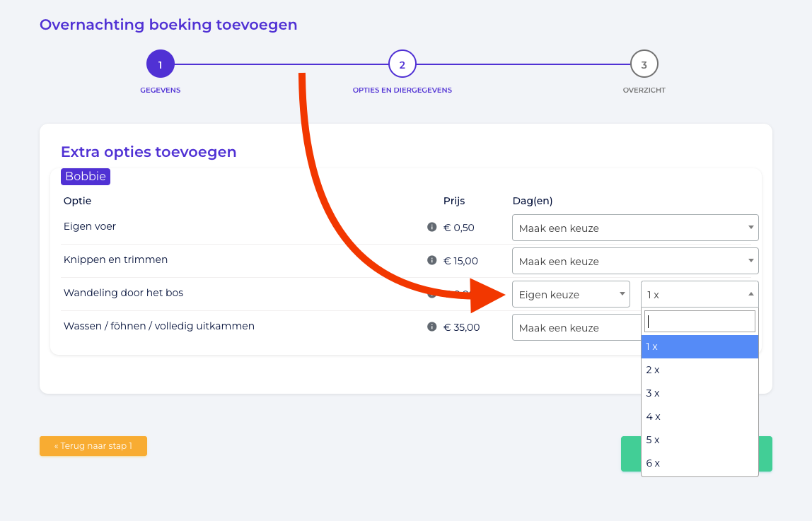Click info icon next to Eigen voer price
The height and width of the screenshot is (521, 812).
pyautogui.click(x=432, y=227)
